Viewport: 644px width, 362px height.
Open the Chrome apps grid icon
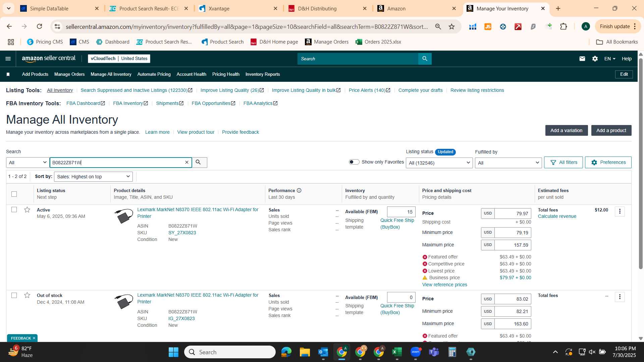11,42
